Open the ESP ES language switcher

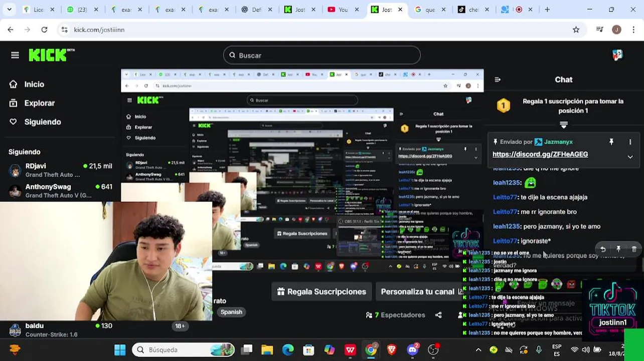[x=557, y=350]
